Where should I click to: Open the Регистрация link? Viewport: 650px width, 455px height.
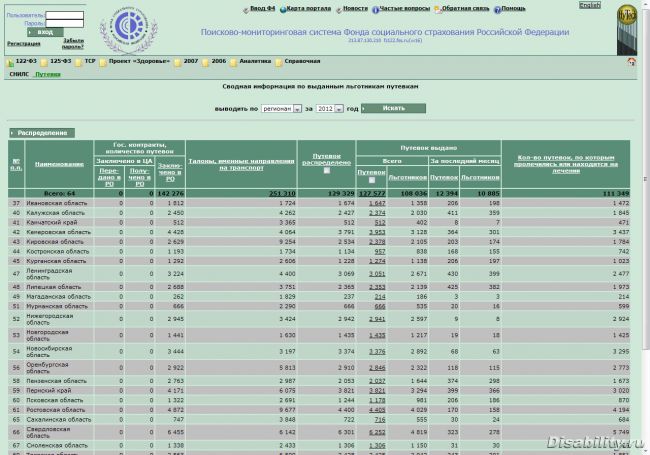click(x=24, y=44)
